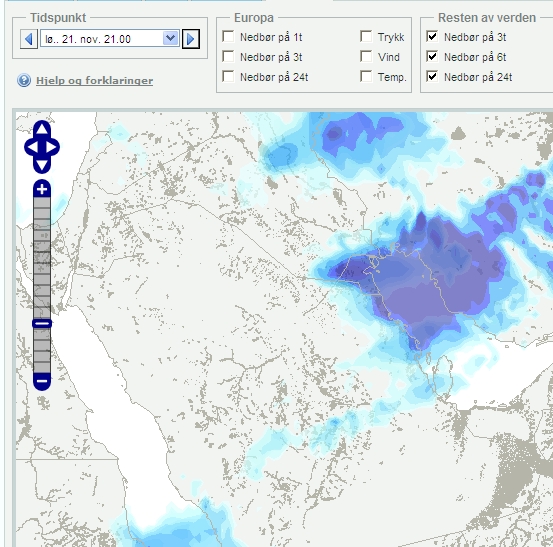Uncheck Resten av verden Nedbør på 6t
Screen dimensions: 553x547
[432, 56]
